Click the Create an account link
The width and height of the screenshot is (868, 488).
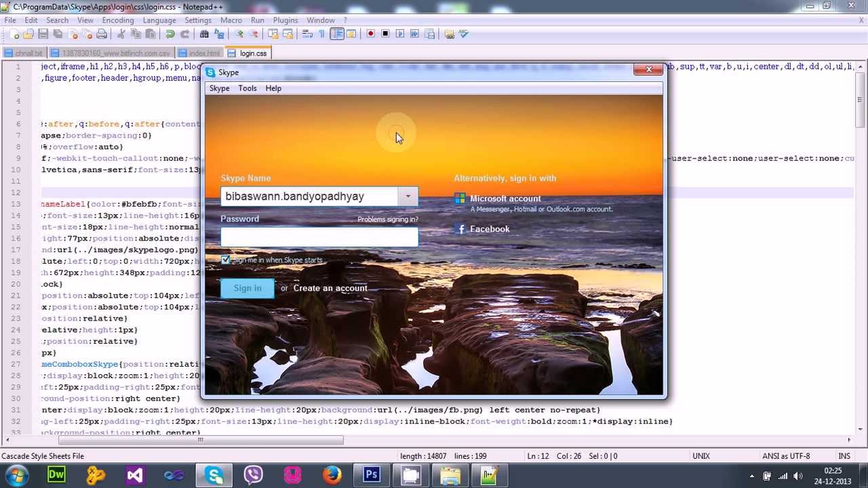coord(330,289)
